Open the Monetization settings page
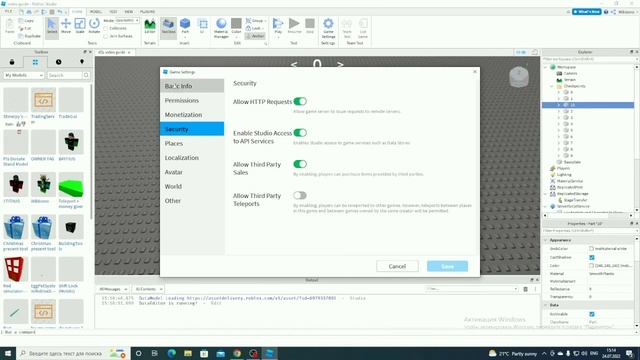The image size is (640, 360). (x=192, y=115)
